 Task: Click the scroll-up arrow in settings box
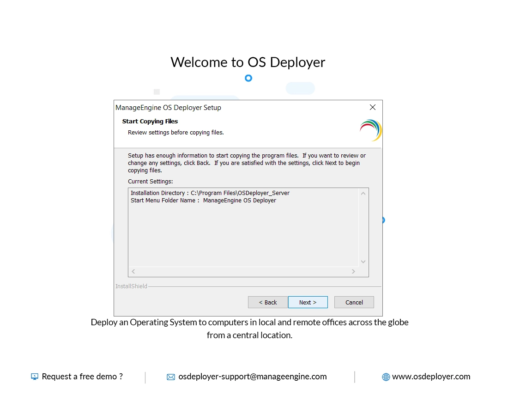[363, 193]
